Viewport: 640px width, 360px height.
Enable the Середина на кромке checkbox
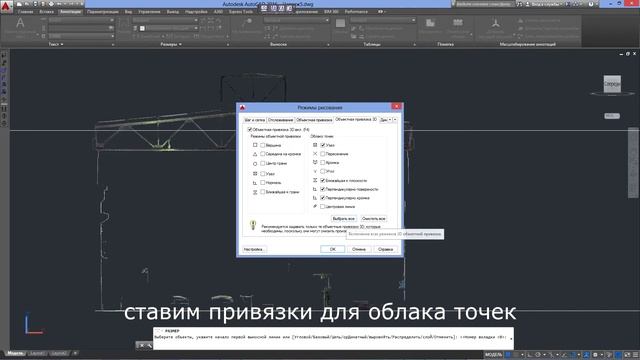262,154
